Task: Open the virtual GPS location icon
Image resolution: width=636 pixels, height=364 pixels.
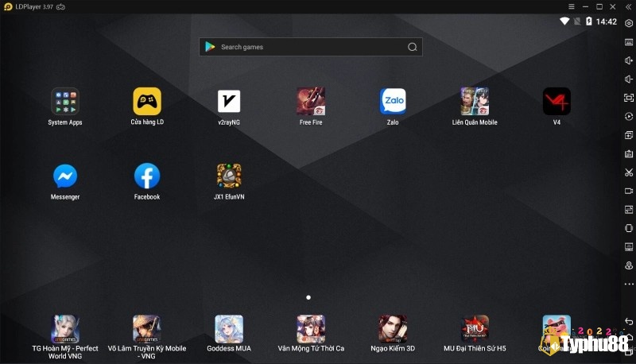Action: coord(629,265)
